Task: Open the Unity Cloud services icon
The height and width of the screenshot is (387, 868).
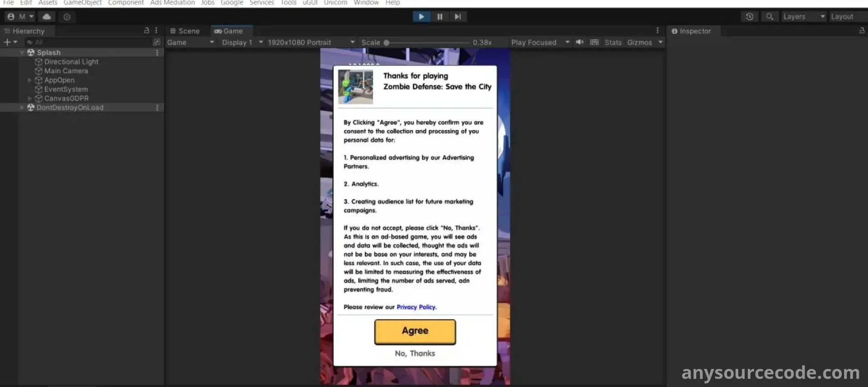Action: pyautogui.click(x=47, y=17)
